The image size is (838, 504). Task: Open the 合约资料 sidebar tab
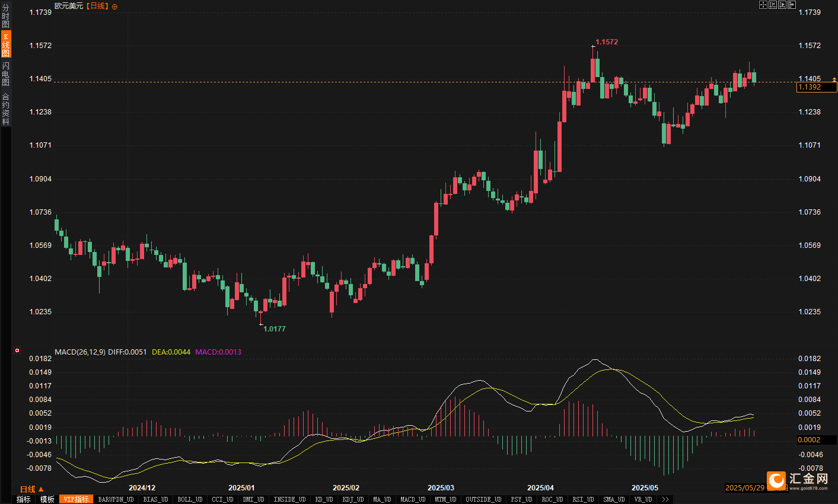click(x=5, y=109)
